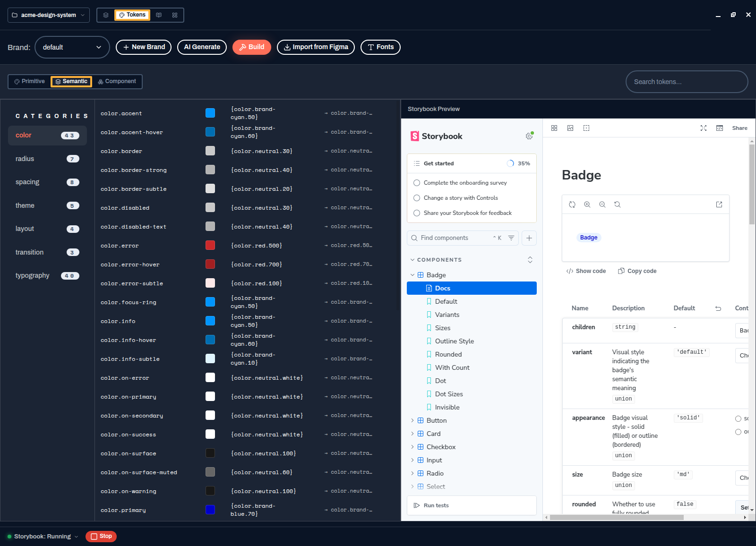The height and width of the screenshot is (546, 756).
Task: Expand the Card component in sidebar
Action: (412, 434)
